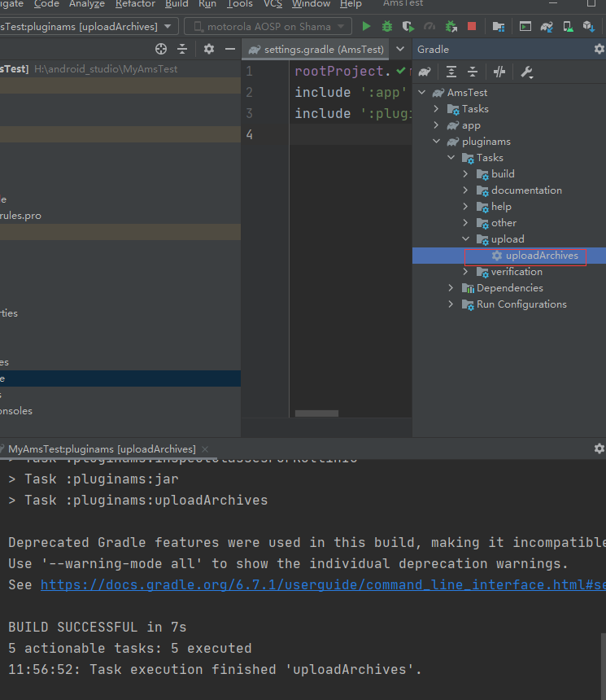Open the Refactor menu
606x700 pixels.
(x=135, y=4)
